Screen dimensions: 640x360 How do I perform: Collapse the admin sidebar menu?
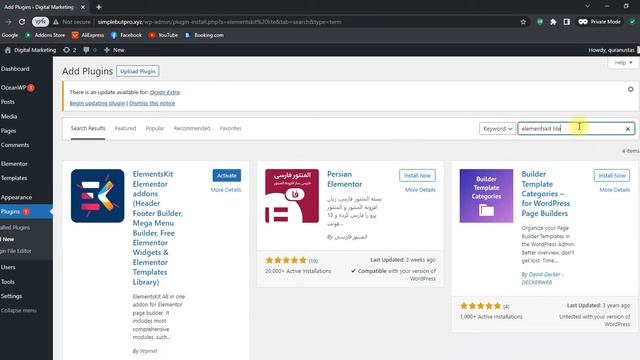(x=18, y=311)
